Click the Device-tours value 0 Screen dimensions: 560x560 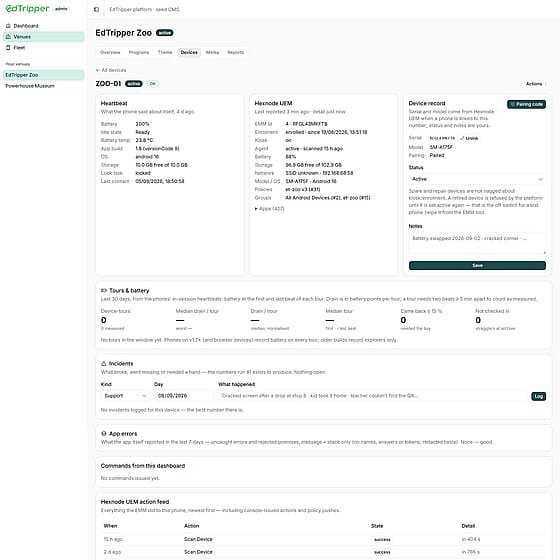(104, 320)
